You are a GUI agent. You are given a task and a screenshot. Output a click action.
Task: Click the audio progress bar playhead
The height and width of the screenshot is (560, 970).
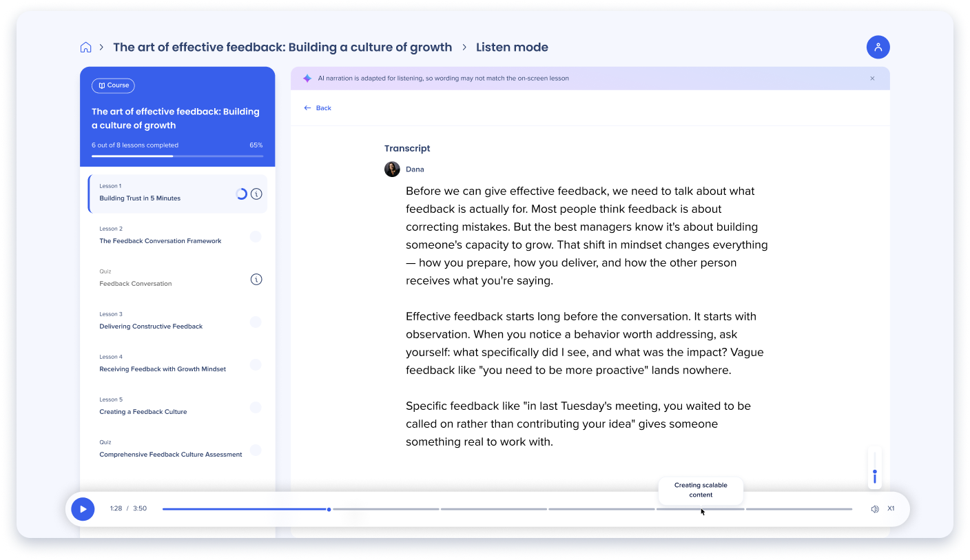pos(329,509)
